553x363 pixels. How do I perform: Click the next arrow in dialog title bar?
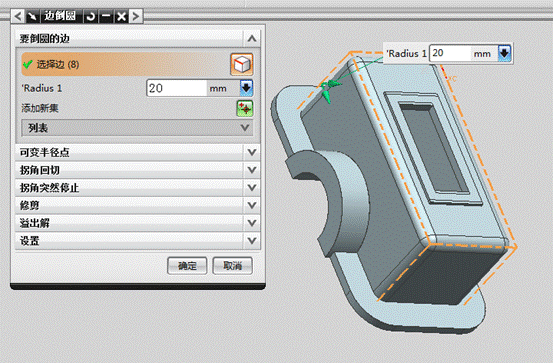pyautogui.click(x=136, y=16)
